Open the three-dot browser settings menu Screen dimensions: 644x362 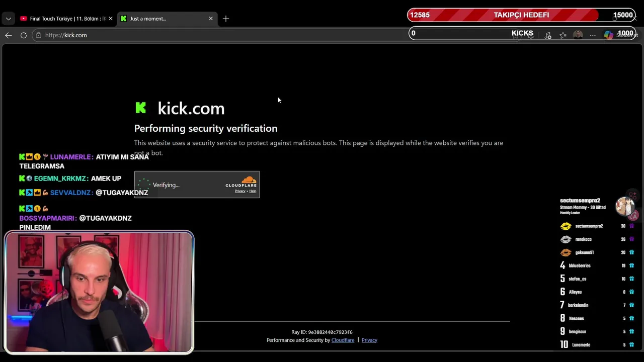[x=593, y=35]
